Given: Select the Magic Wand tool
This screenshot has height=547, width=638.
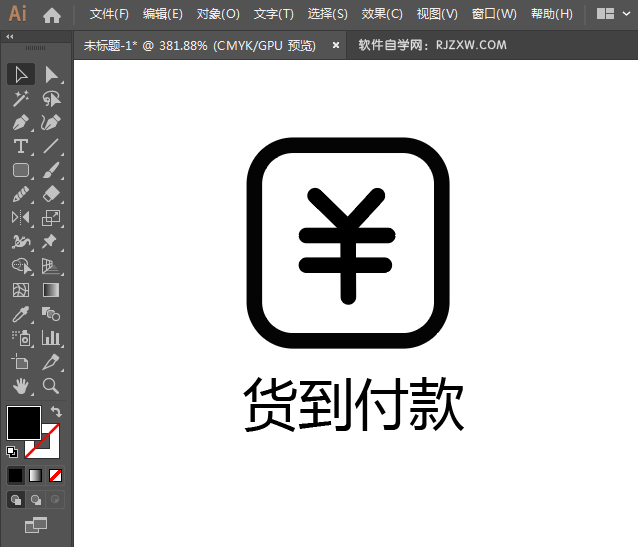Looking at the screenshot, I should click(21, 98).
